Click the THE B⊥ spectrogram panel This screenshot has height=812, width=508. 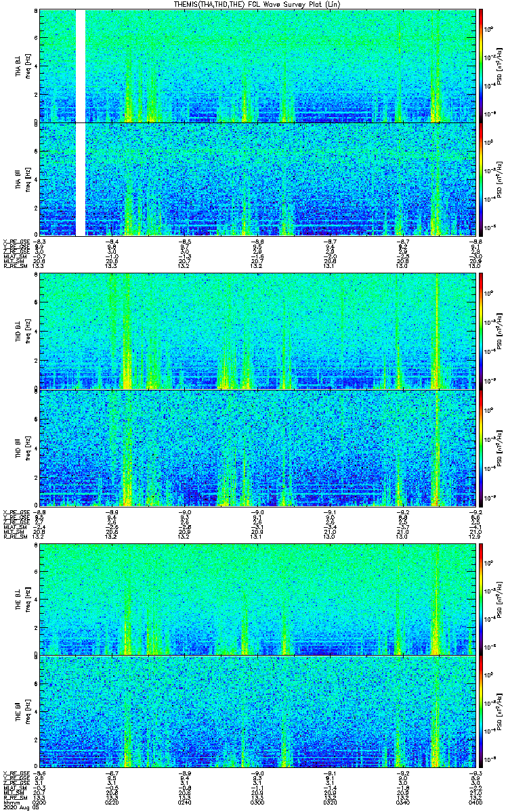259,599
